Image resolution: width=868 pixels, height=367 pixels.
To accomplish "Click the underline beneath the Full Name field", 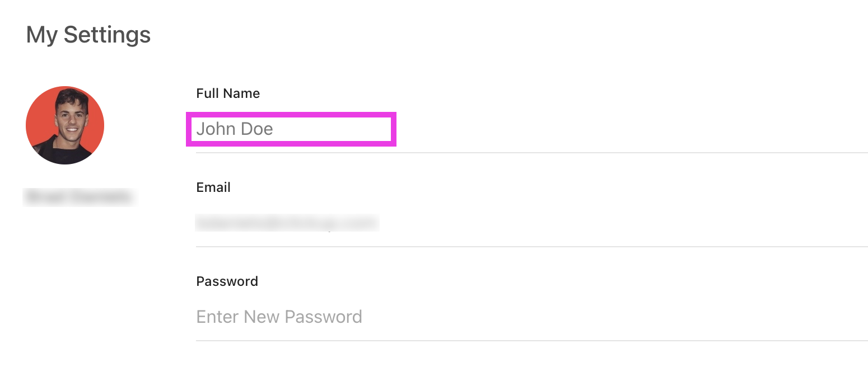I will (531, 152).
